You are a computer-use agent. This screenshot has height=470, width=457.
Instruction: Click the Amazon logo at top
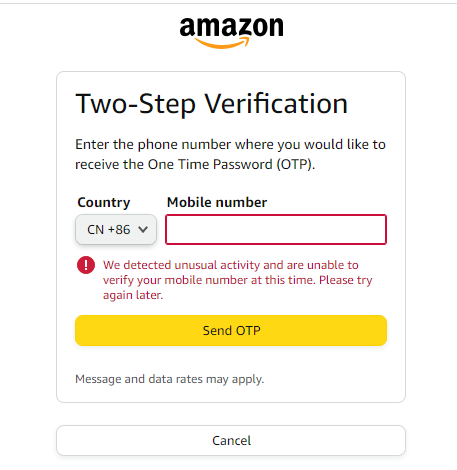pos(231,33)
